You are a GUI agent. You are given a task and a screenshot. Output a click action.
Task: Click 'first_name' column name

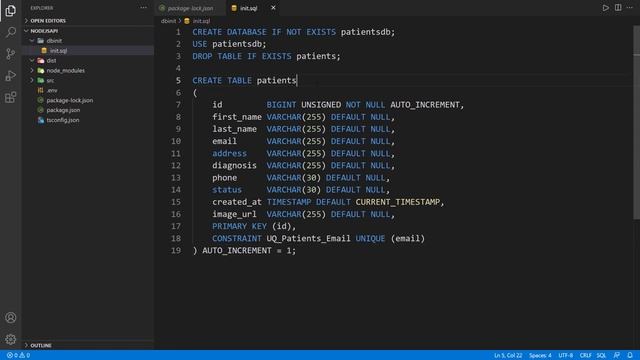237,117
